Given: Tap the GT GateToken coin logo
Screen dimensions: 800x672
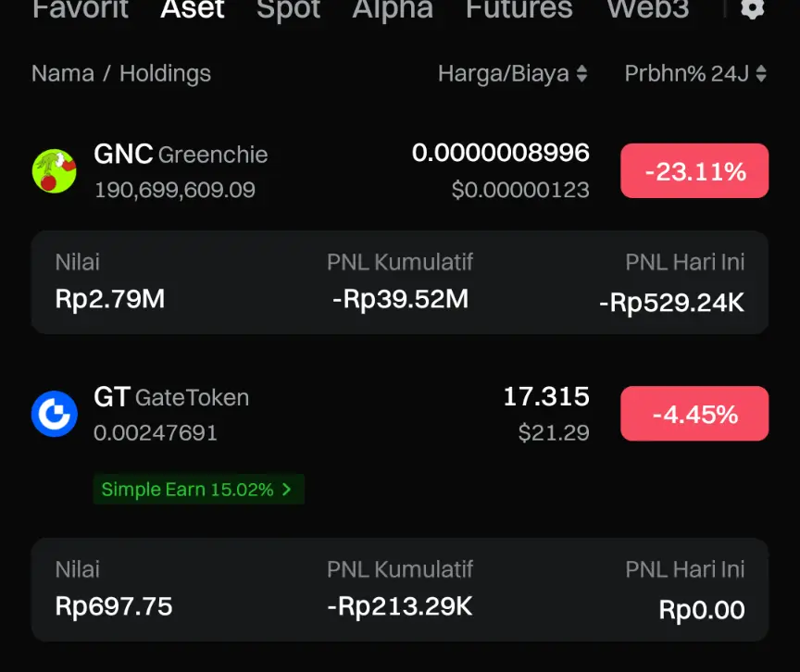Looking at the screenshot, I should click(54, 414).
